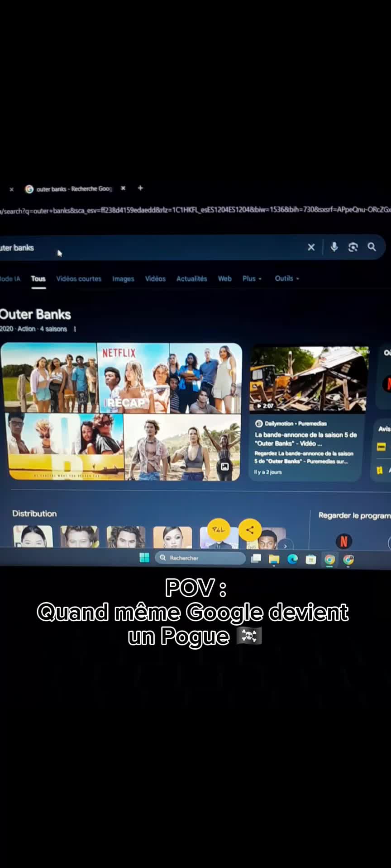Click the Windows Rechercher search box

tap(200, 558)
